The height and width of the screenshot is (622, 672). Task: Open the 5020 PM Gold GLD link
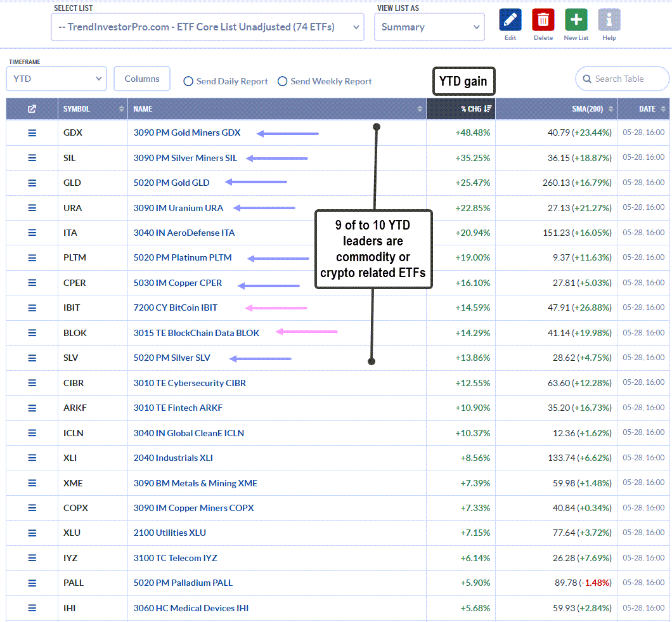[x=171, y=183]
